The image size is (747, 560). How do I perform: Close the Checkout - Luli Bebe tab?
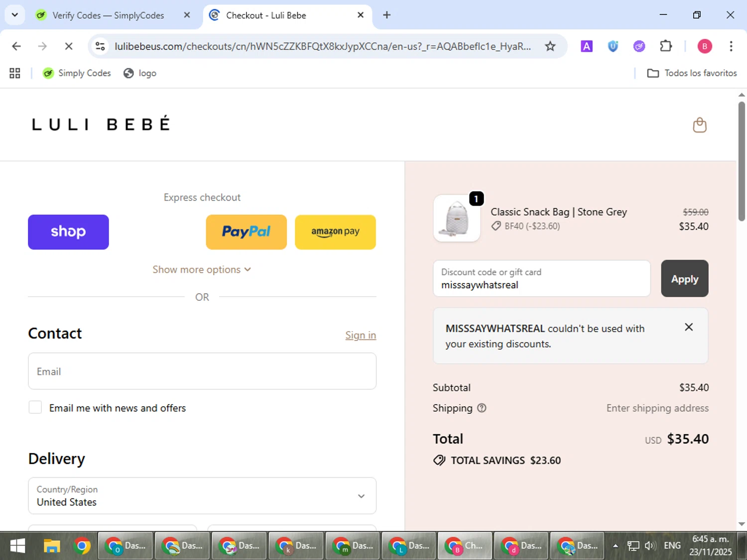coord(361,15)
